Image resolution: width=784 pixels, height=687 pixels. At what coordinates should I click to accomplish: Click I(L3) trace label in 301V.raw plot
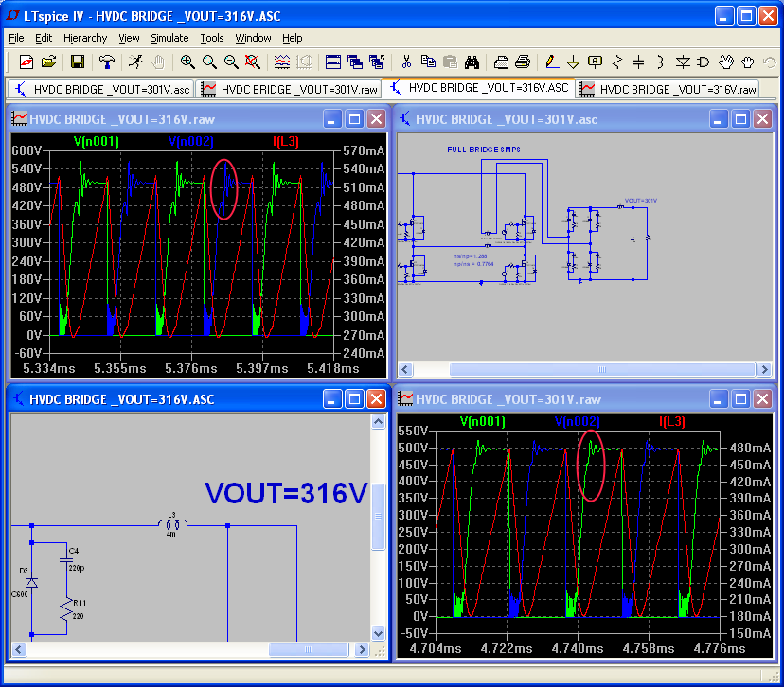[672, 422]
